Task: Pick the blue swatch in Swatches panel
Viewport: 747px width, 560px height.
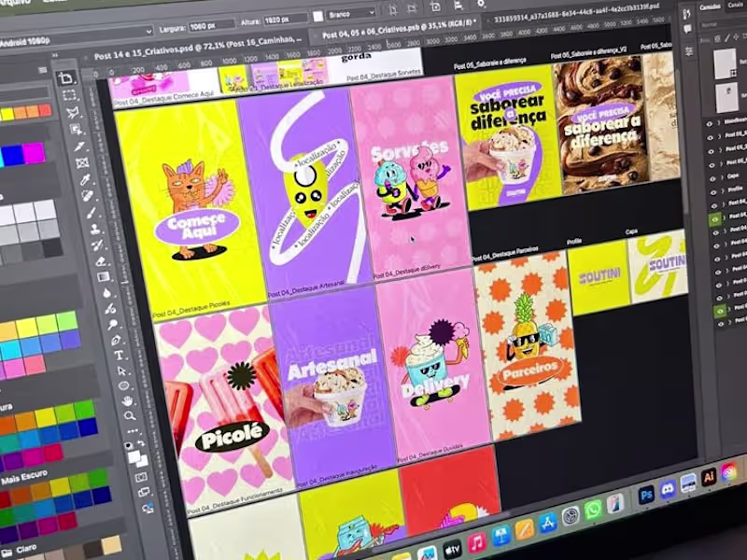Action: pos(13,156)
